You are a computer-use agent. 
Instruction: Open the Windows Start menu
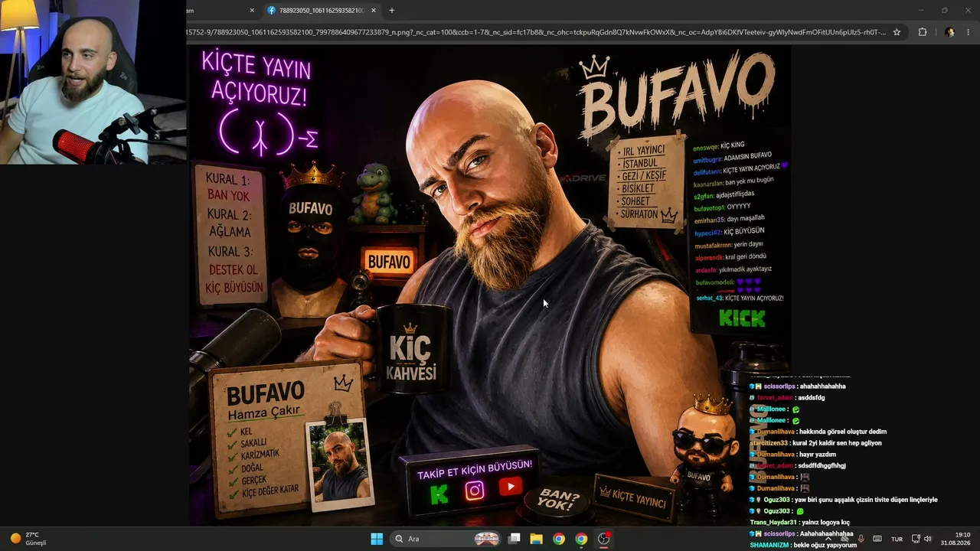click(377, 539)
